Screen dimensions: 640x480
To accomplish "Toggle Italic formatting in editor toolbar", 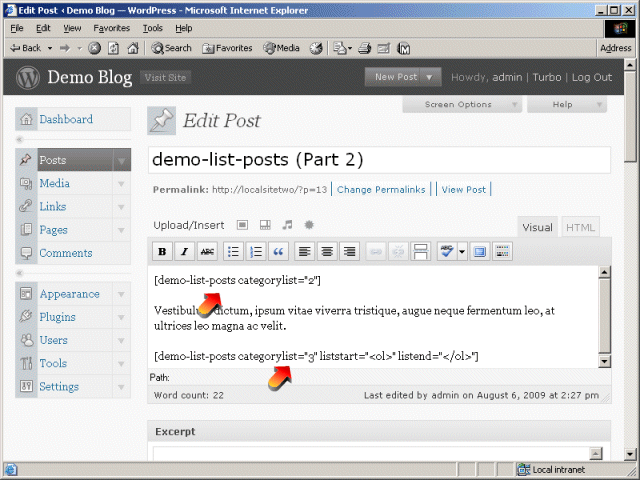I will pos(184,251).
